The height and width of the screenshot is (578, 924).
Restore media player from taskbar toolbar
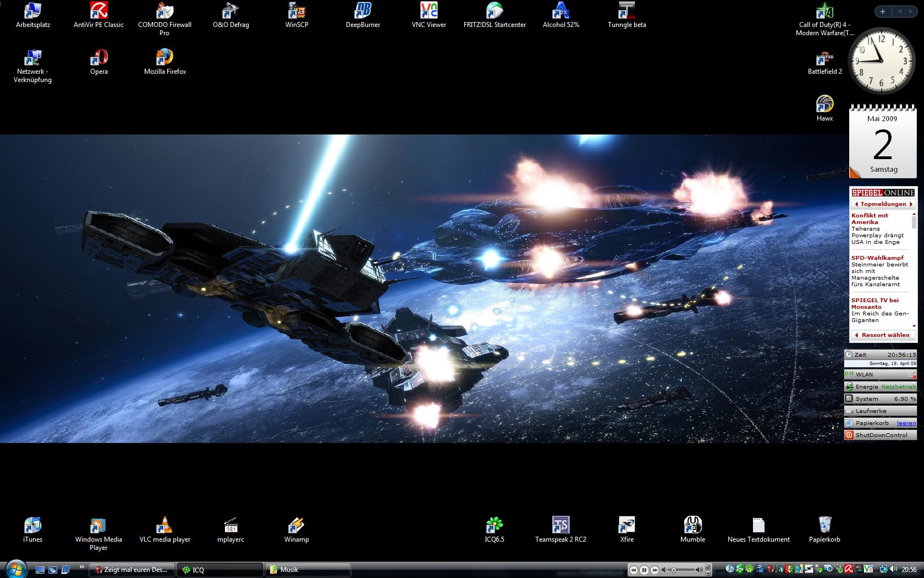pos(708,567)
